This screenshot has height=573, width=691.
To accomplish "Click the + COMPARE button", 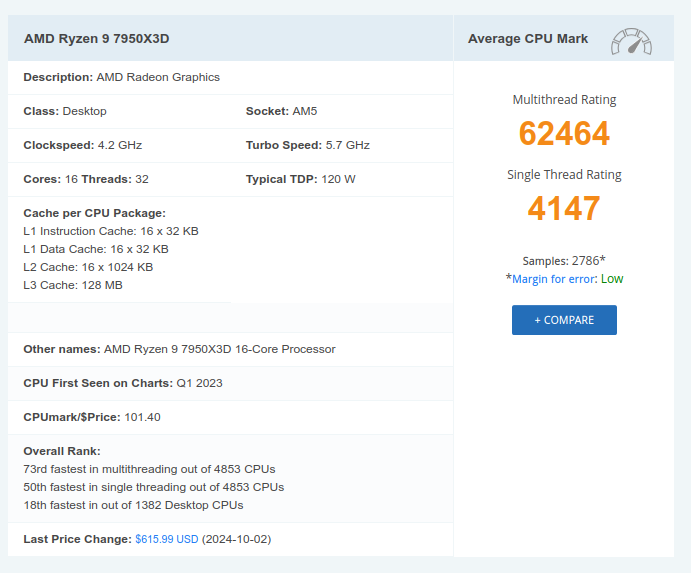I will coord(564,320).
